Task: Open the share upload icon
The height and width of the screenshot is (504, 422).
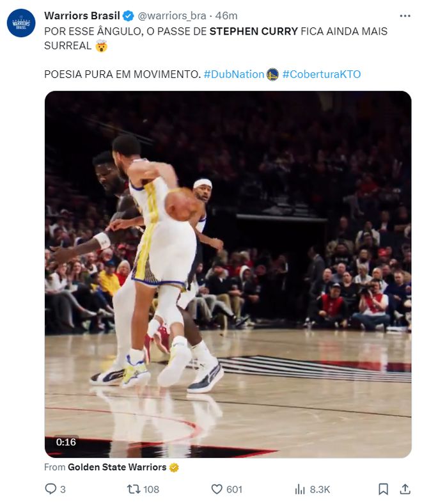Action: [x=405, y=489]
